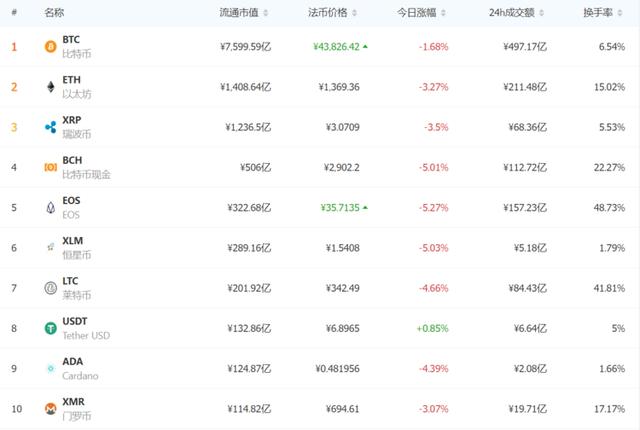
Task: Click the EOS coin icon
Action: coord(51,208)
